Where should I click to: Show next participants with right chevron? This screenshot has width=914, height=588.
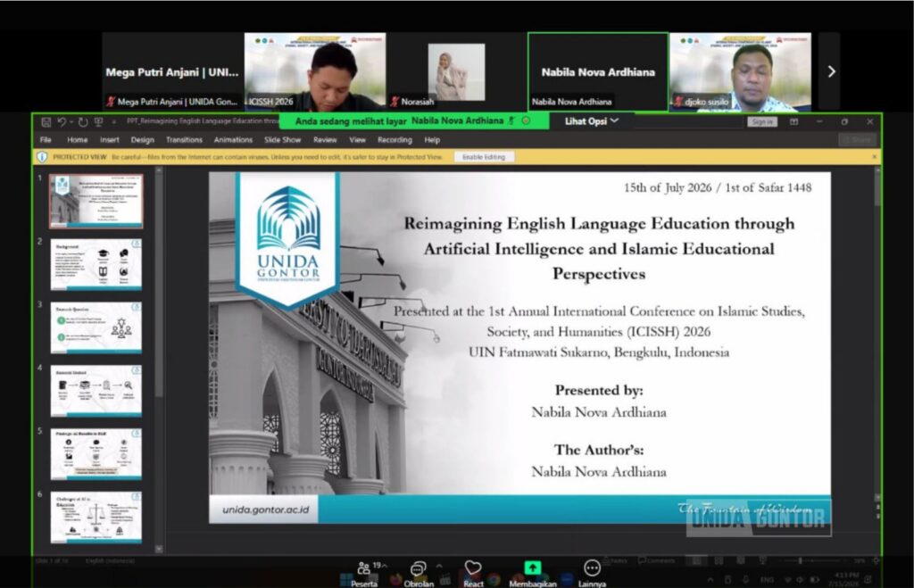coord(831,71)
